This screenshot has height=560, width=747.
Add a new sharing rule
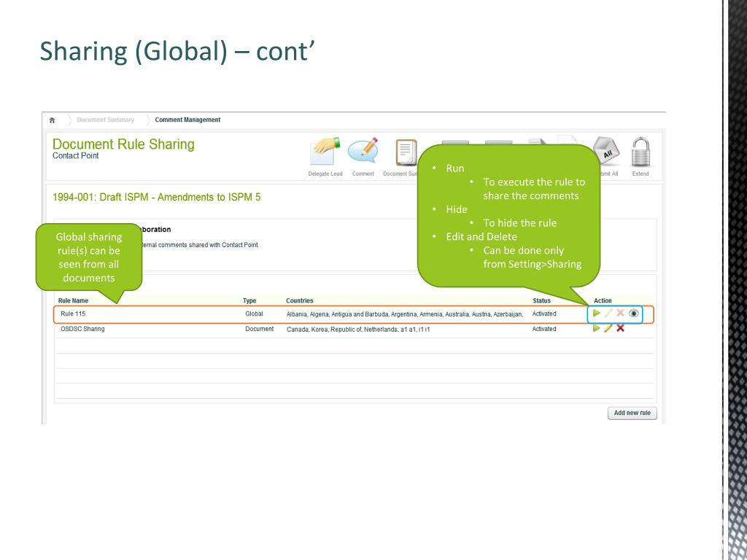(632, 413)
